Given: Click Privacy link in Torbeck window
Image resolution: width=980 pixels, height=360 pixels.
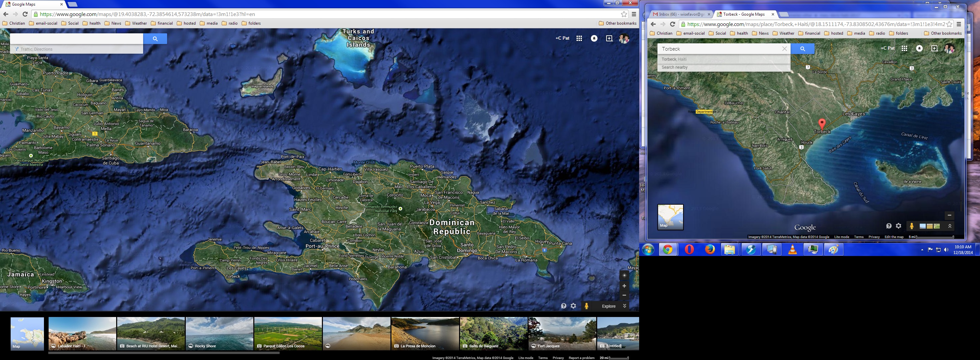Looking at the screenshot, I should pos(874,237).
